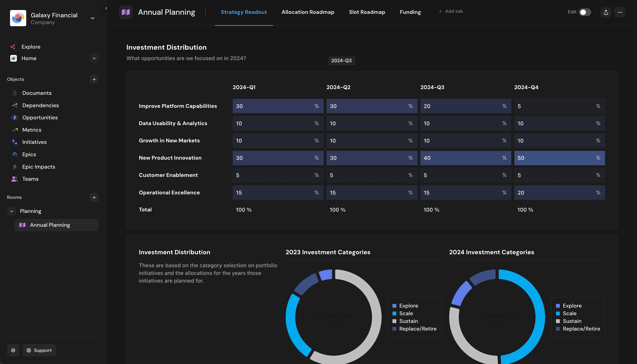This screenshot has width=637, height=364.
Task: Select Metrics in the Objects list
Action: tap(32, 130)
